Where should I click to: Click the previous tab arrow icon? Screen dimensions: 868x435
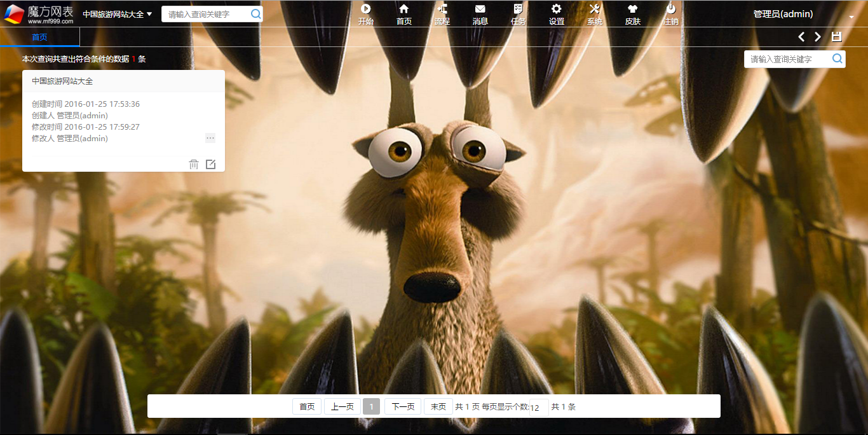[x=801, y=37]
